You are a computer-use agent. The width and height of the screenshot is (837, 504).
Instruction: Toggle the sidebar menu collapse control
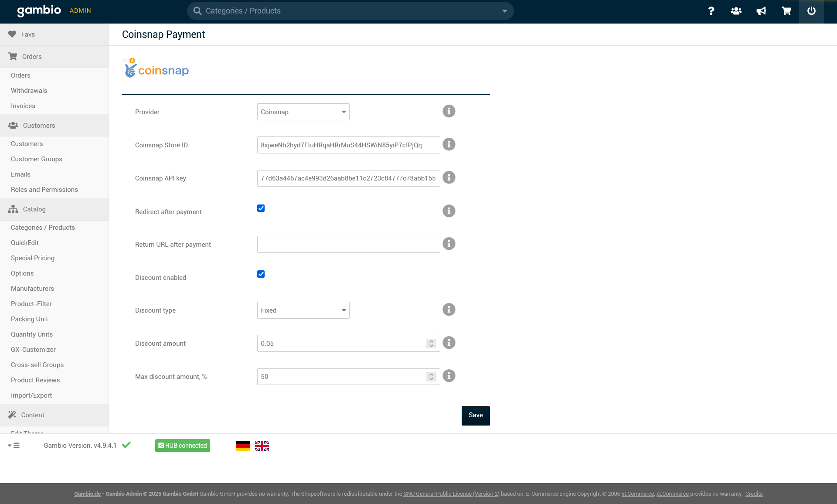point(14,446)
